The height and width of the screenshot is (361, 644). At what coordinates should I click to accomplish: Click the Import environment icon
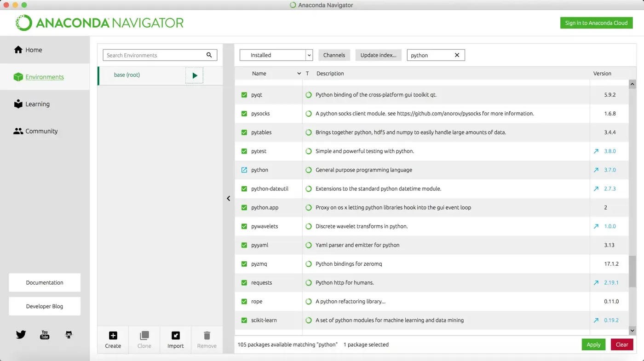(176, 335)
